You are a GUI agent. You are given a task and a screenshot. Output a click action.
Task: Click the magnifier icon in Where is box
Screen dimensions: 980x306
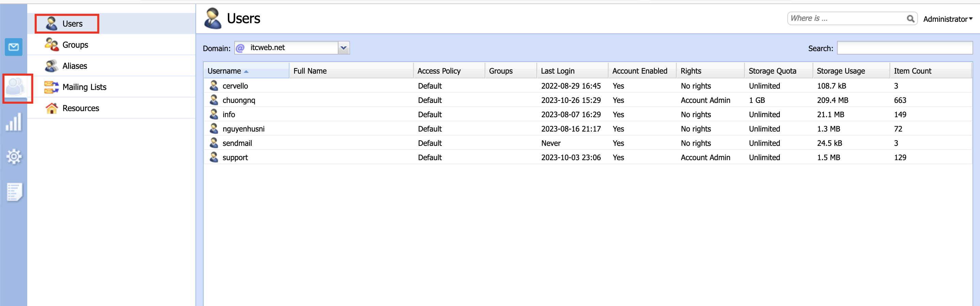tap(910, 19)
